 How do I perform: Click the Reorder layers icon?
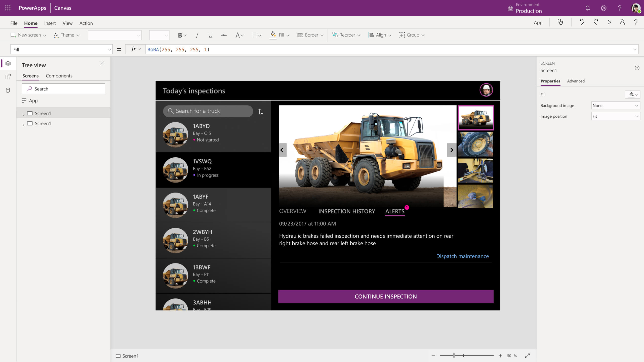point(334,34)
